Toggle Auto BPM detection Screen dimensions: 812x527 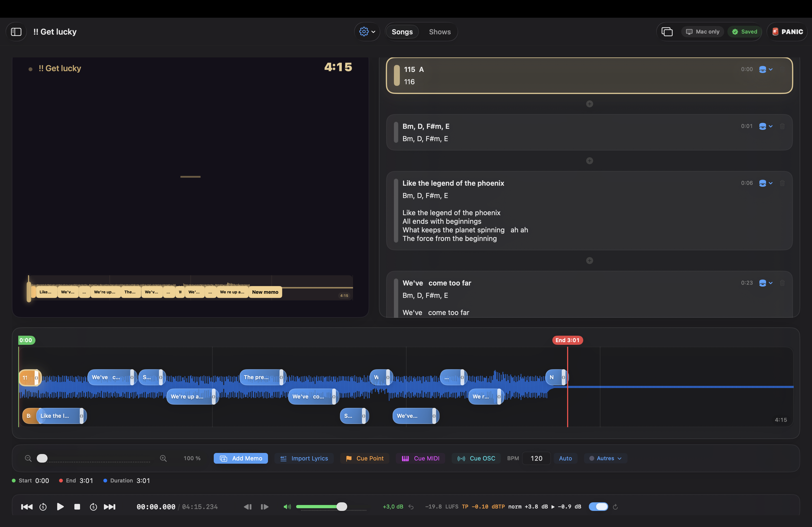[x=565, y=458]
